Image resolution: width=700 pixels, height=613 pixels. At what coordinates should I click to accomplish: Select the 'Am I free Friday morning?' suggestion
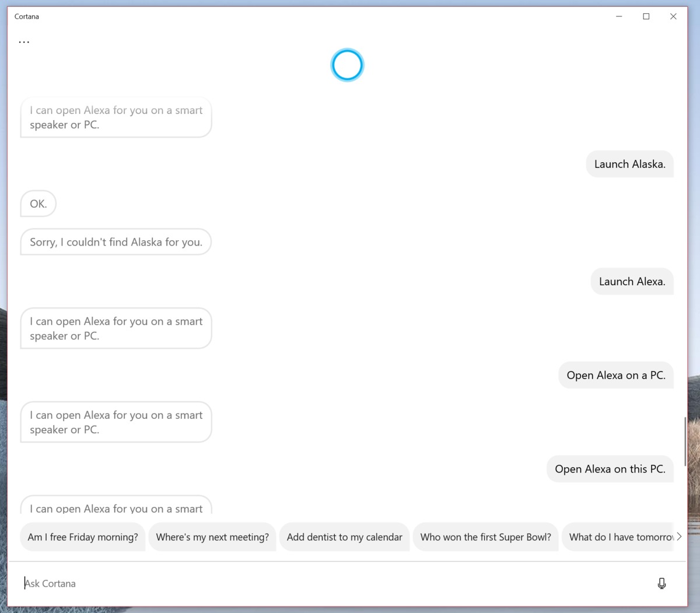(x=83, y=537)
